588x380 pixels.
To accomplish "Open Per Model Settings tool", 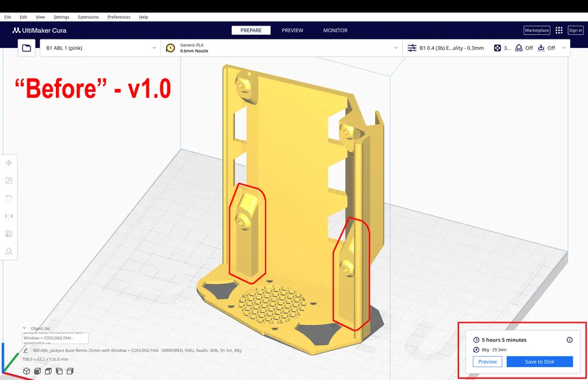I will click(x=9, y=233).
